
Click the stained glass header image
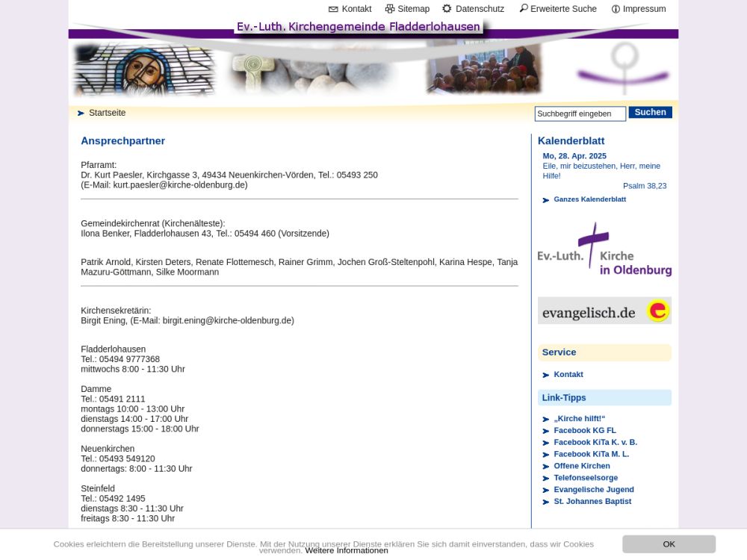point(144,70)
